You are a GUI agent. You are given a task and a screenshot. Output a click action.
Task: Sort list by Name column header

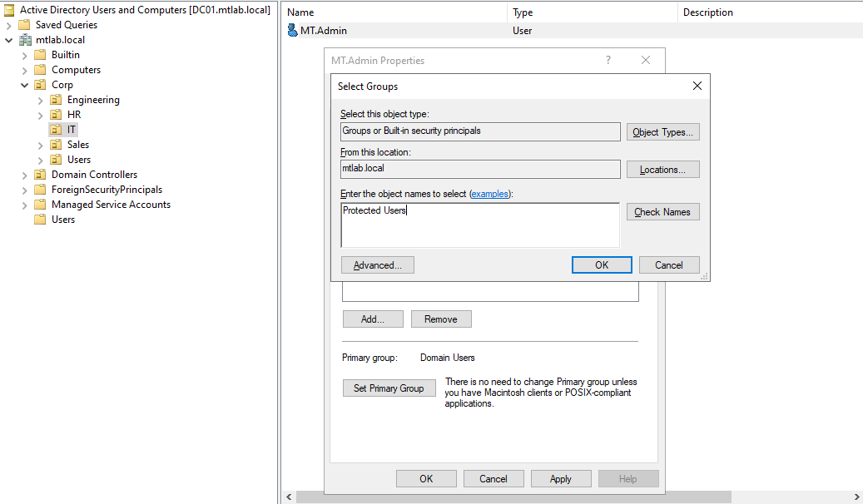[394, 12]
